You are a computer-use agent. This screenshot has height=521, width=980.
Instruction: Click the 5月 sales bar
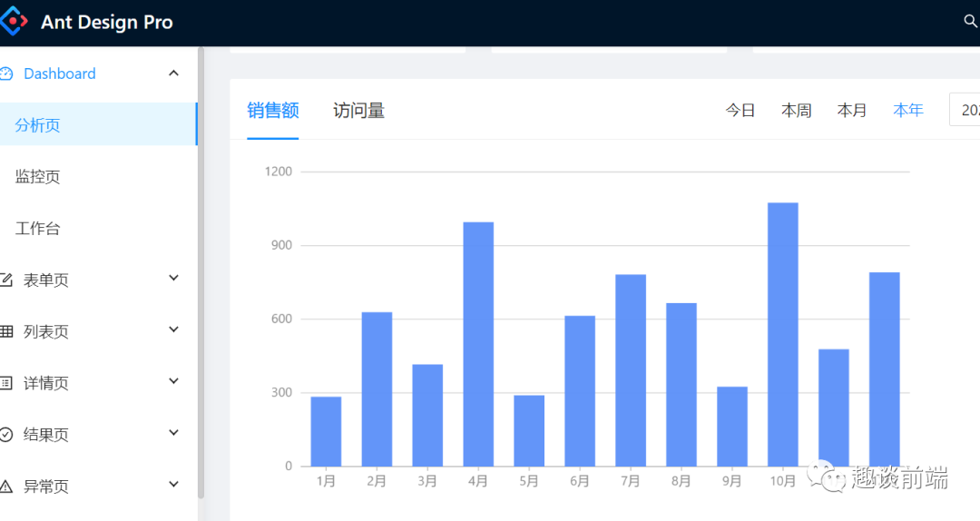tap(529, 431)
